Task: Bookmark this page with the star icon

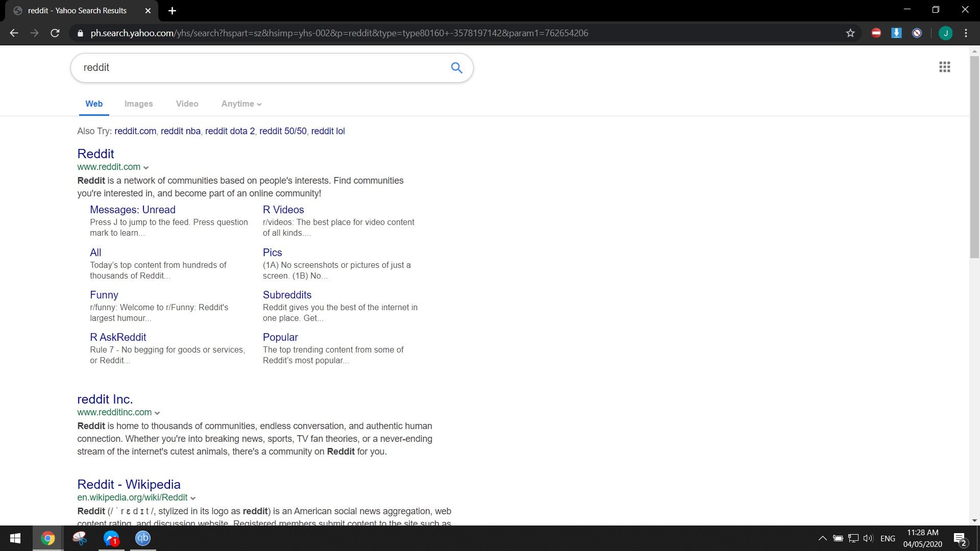Action: [x=850, y=33]
